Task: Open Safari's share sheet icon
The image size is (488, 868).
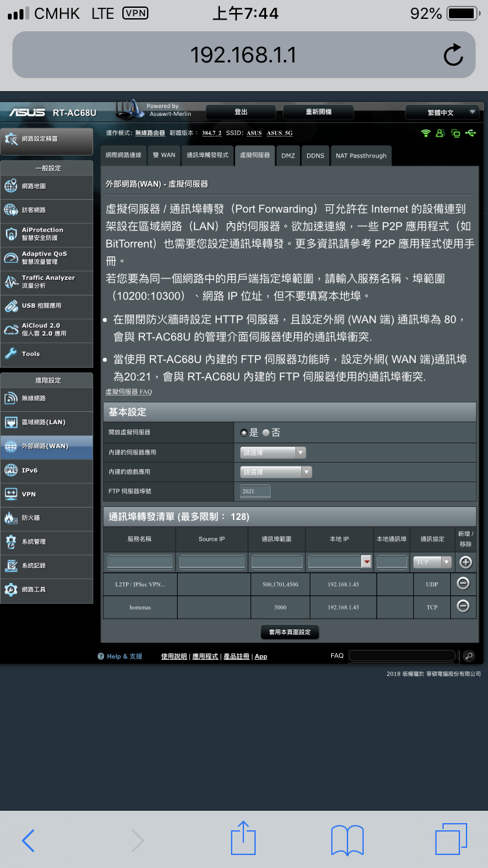Action: pos(243,838)
